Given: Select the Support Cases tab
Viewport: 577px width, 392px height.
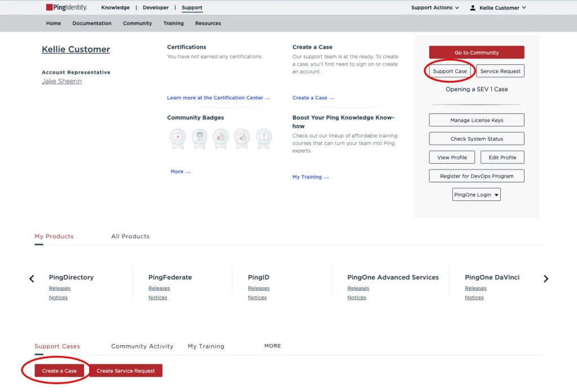Looking at the screenshot, I should coord(57,346).
